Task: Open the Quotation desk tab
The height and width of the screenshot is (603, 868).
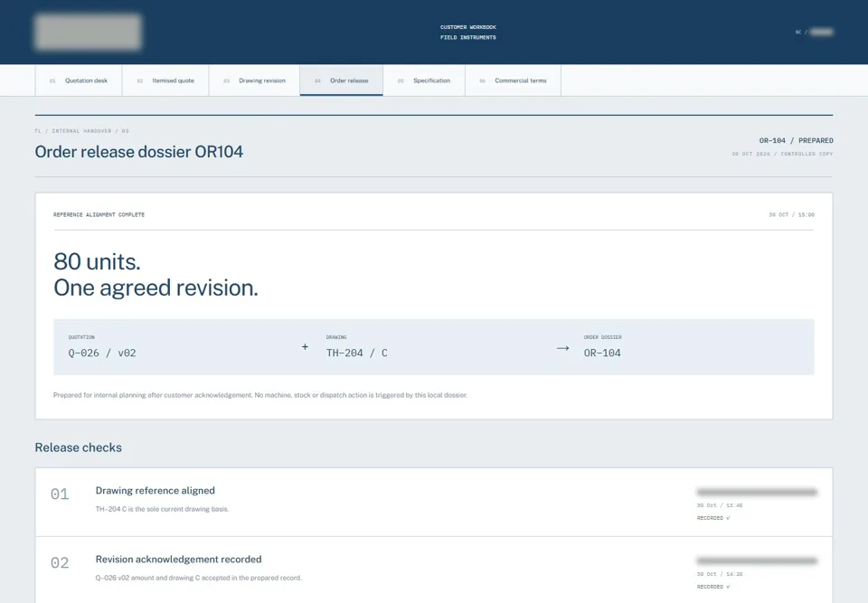Action: (x=79, y=80)
